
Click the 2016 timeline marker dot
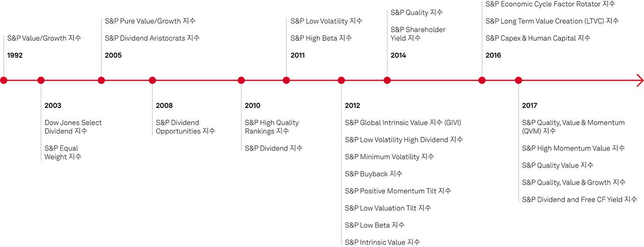click(482, 80)
